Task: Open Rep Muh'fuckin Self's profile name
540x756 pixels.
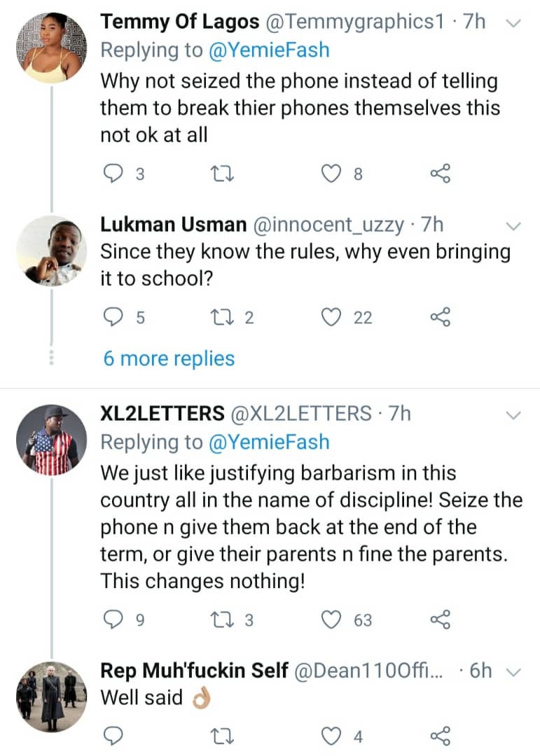Action: (194, 671)
